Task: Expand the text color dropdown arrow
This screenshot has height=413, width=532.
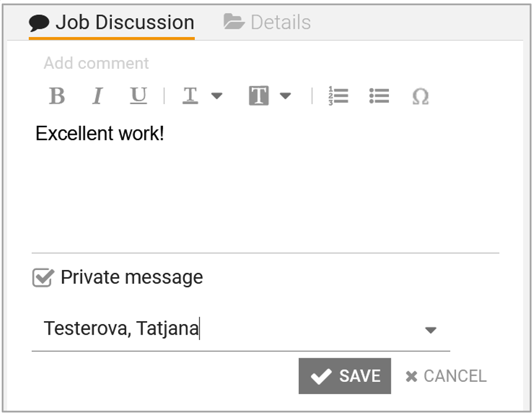Action: (x=217, y=96)
